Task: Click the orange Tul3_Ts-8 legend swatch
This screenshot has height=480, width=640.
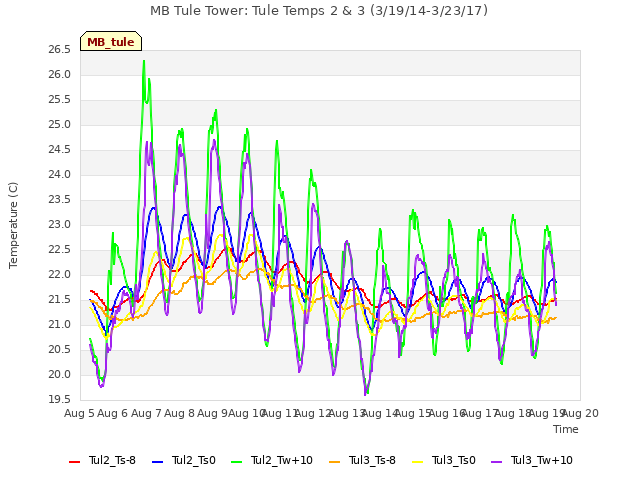Action: point(334,462)
